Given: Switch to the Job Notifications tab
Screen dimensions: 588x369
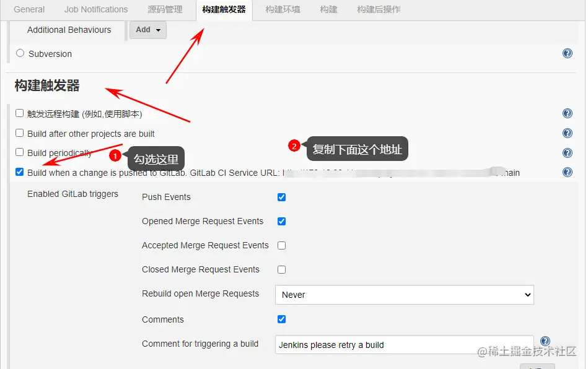Looking at the screenshot, I should pyautogui.click(x=96, y=9).
